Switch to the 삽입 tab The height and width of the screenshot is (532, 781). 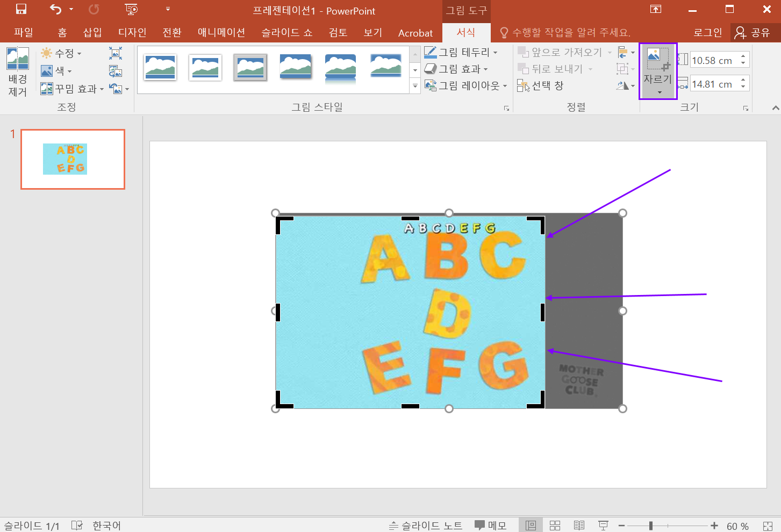(92, 32)
